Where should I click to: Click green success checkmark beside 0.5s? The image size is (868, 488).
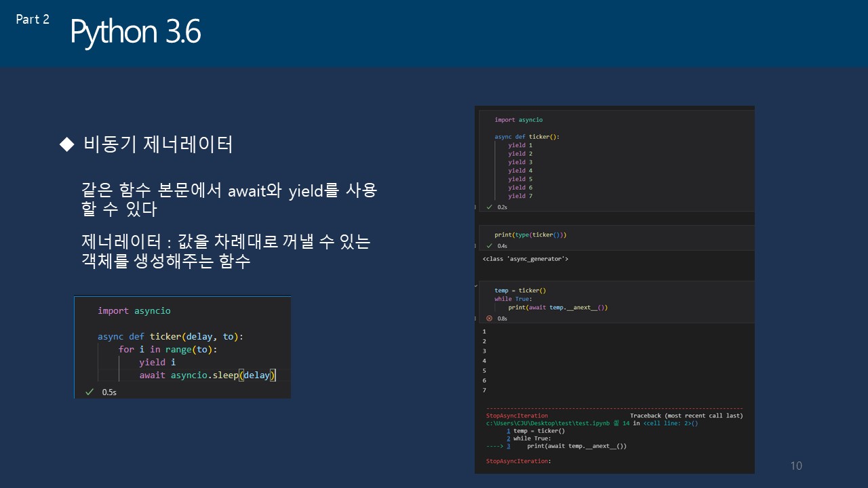click(89, 392)
